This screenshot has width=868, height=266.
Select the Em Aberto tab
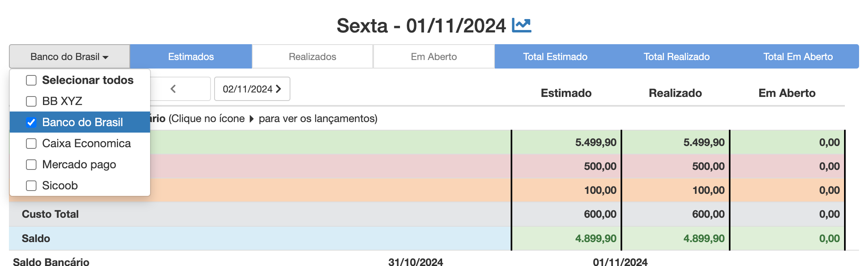point(434,57)
